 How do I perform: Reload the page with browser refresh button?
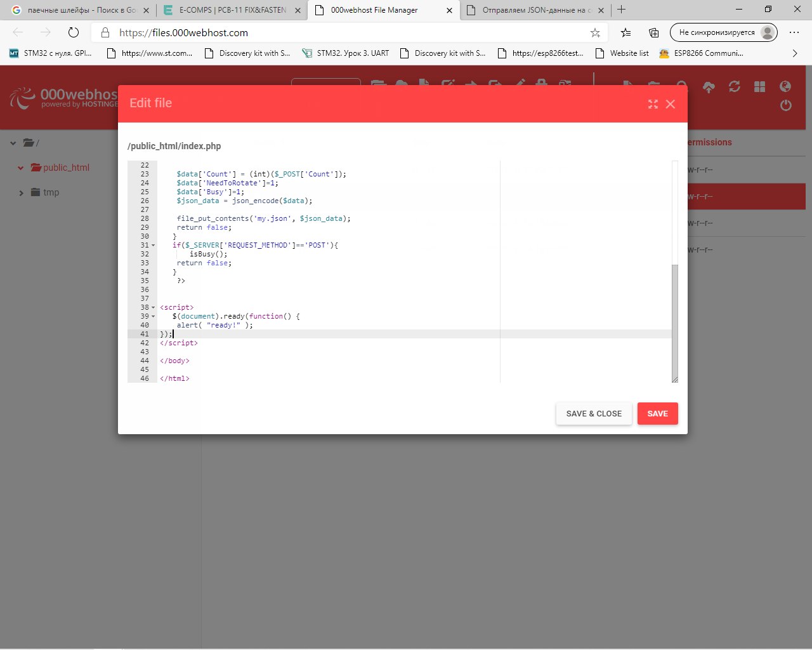point(74,32)
